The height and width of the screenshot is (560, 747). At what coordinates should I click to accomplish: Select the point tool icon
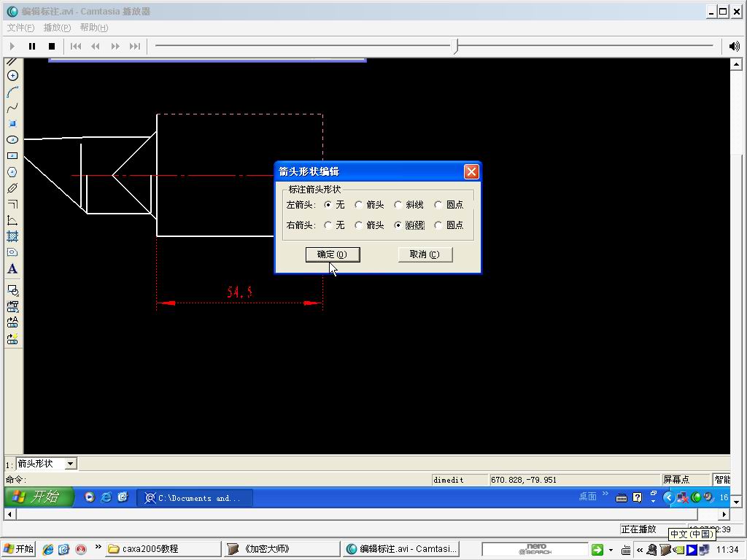click(x=13, y=124)
